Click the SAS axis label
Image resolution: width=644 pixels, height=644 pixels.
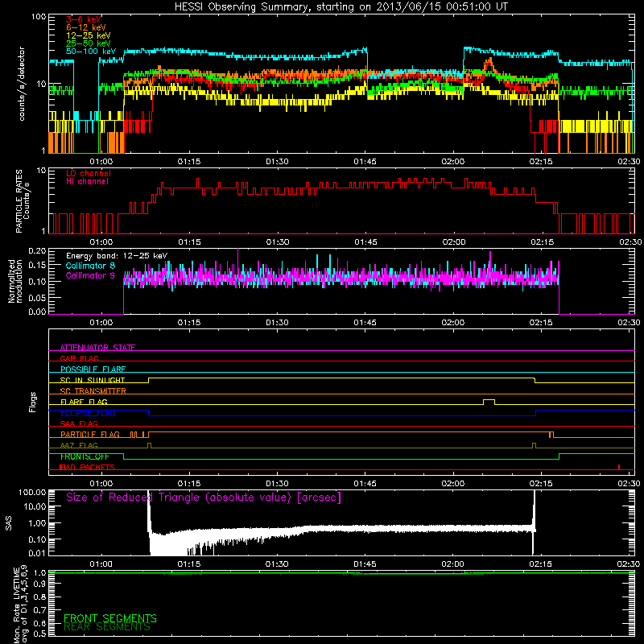[x=9, y=523]
